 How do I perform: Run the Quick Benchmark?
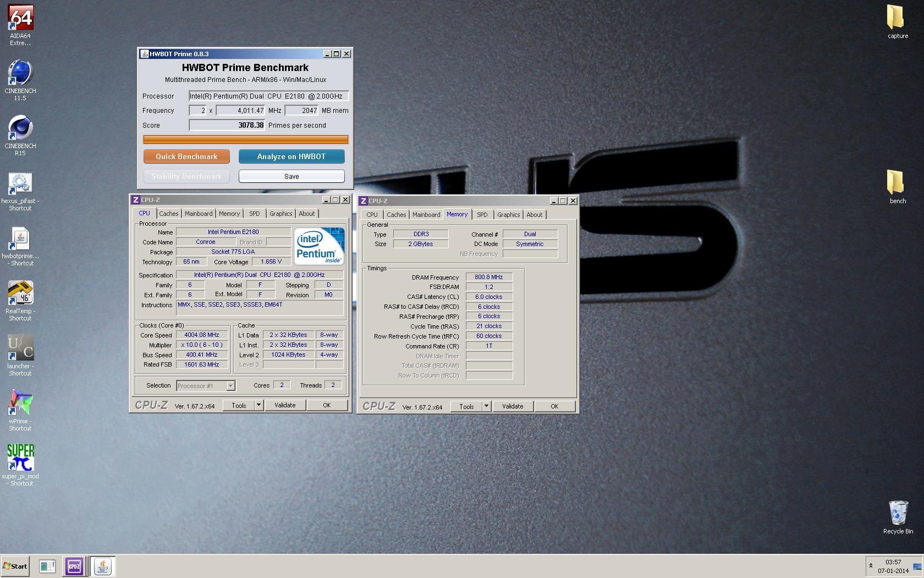[186, 156]
